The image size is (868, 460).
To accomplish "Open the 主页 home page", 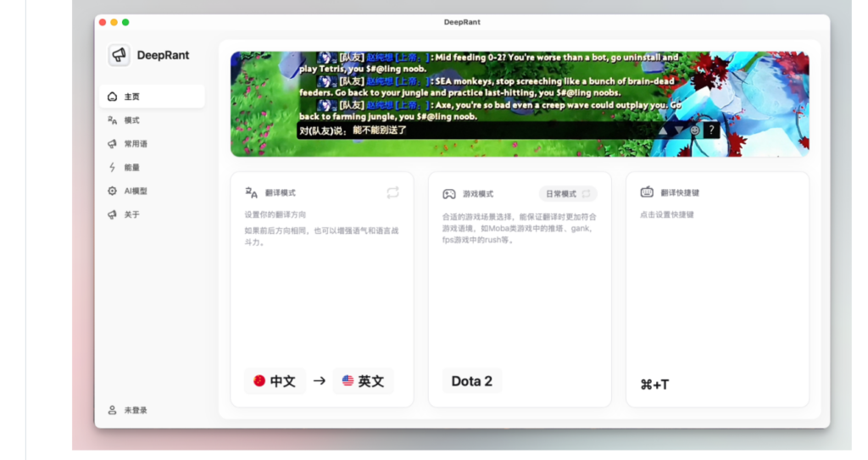I will [x=153, y=97].
